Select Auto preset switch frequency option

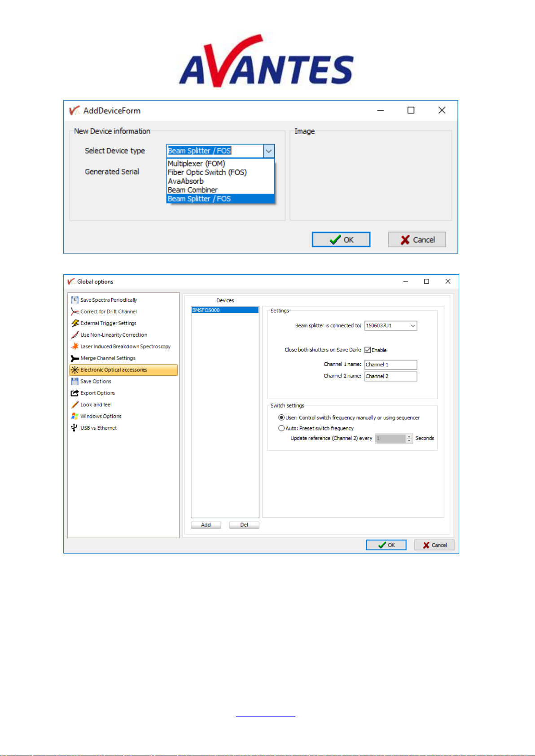281,429
